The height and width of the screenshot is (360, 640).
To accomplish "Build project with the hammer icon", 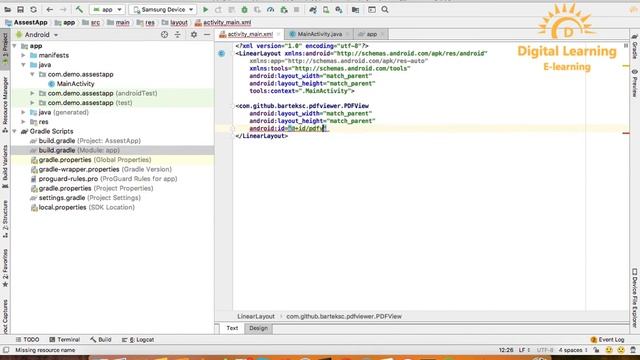I will pyautogui.click(x=79, y=9).
